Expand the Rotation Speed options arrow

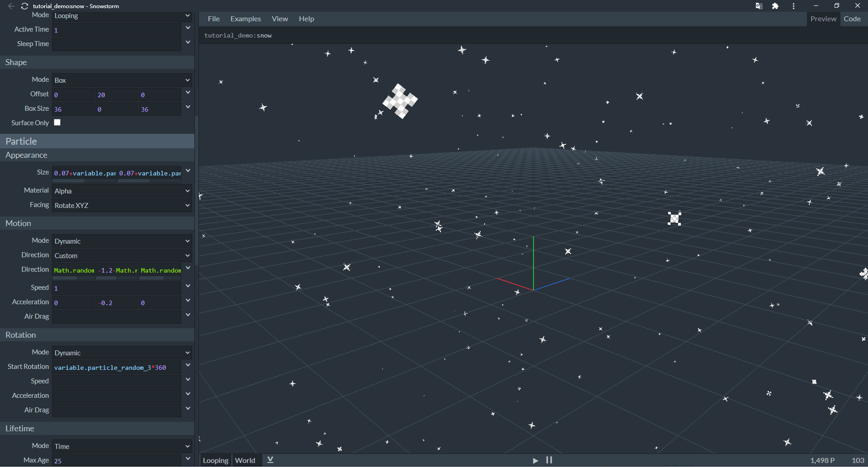coord(188,380)
